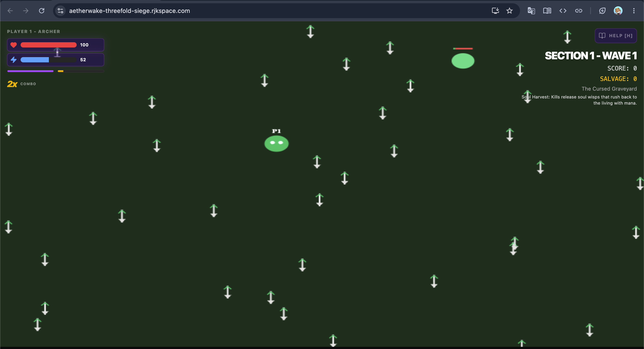644x349 pixels.
Task: Open the browser three-dot menu
Action: tap(634, 11)
